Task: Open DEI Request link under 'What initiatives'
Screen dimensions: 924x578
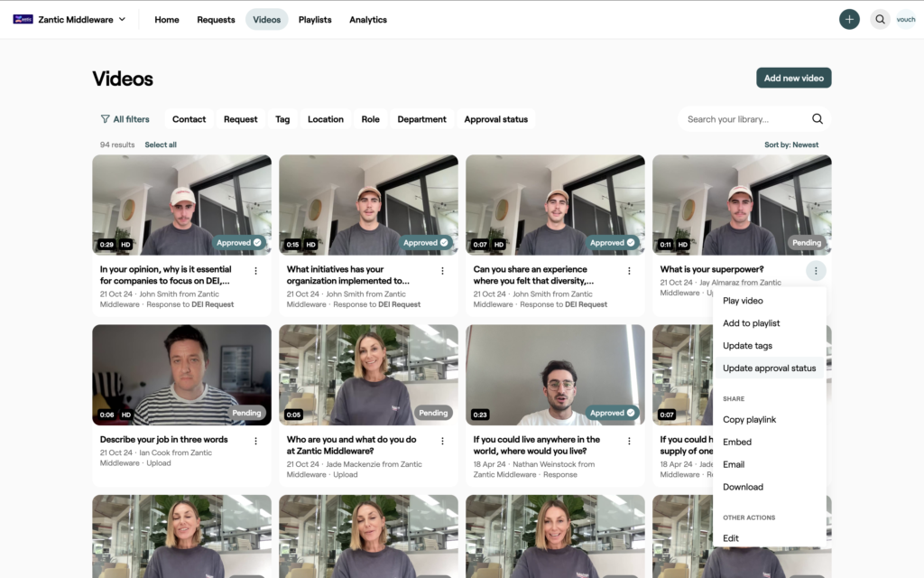Action: click(x=400, y=304)
